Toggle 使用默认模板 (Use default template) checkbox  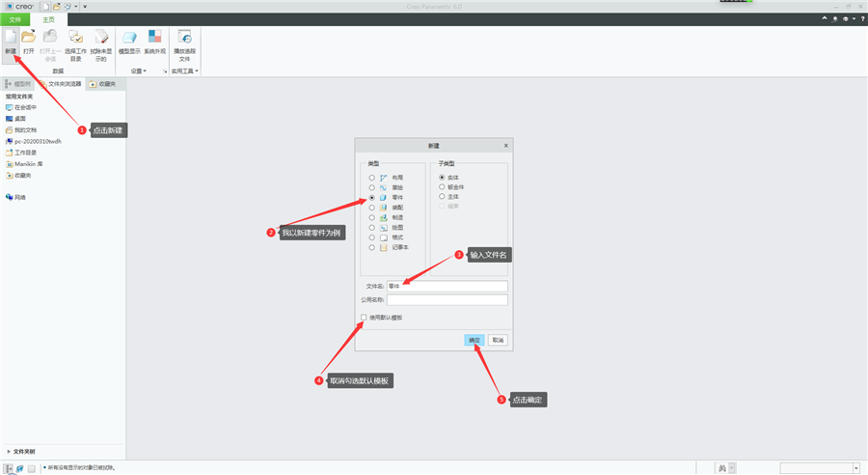click(x=364, y=318)
